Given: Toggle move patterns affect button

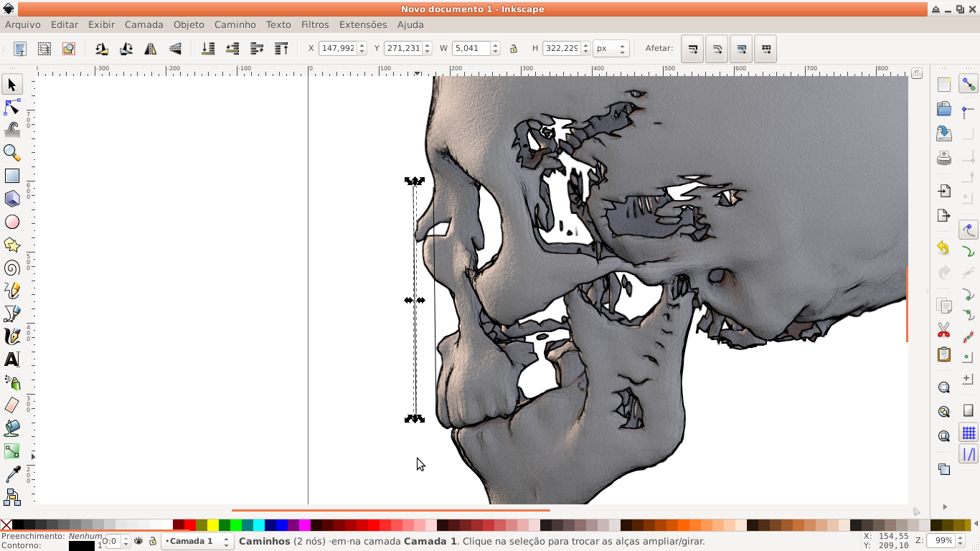Looking at the screenshot, I should tap(765, 49).
